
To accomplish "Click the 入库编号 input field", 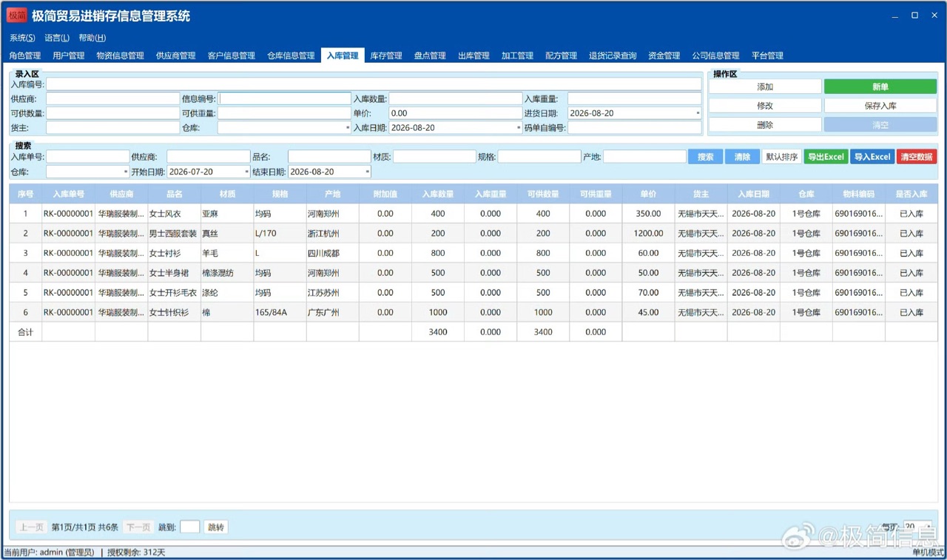I will [374, 84].
